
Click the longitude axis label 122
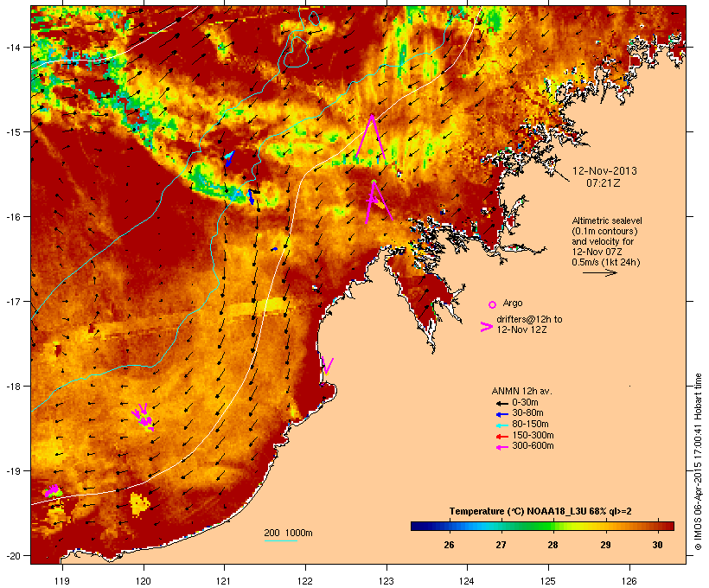click(305, 581)
